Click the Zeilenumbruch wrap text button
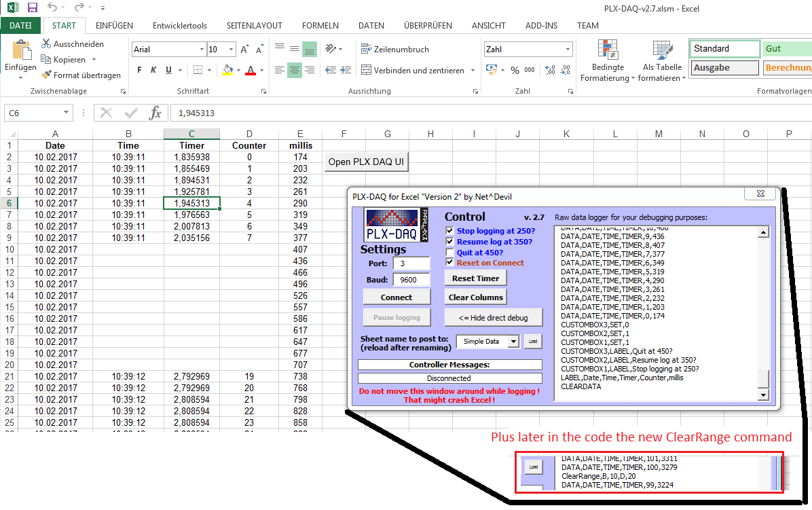Image resolution: width=812 pixels, height=510 pixels. (395, 49)
